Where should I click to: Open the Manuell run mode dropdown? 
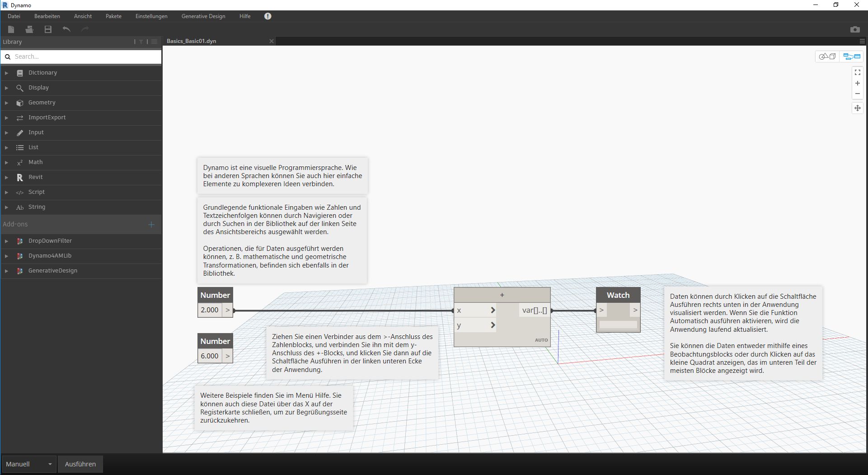pos(29,464)
